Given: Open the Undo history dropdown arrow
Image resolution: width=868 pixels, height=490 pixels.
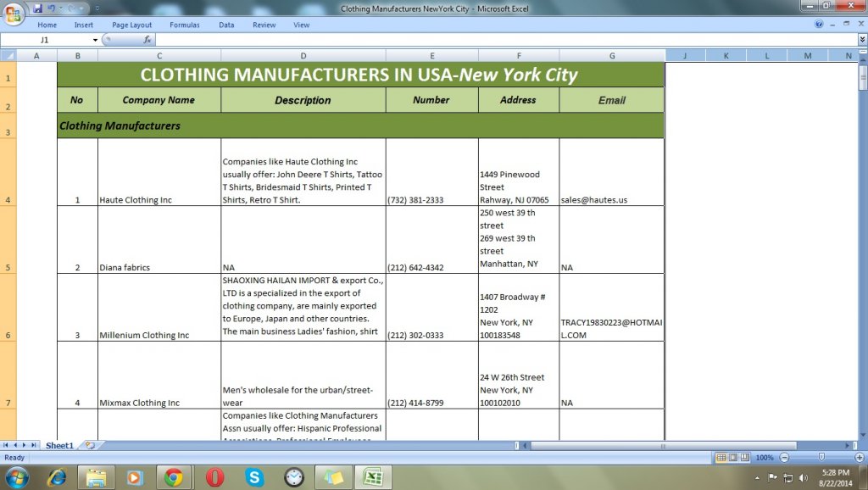Looking at the screenshot, I should click(60, 8).
